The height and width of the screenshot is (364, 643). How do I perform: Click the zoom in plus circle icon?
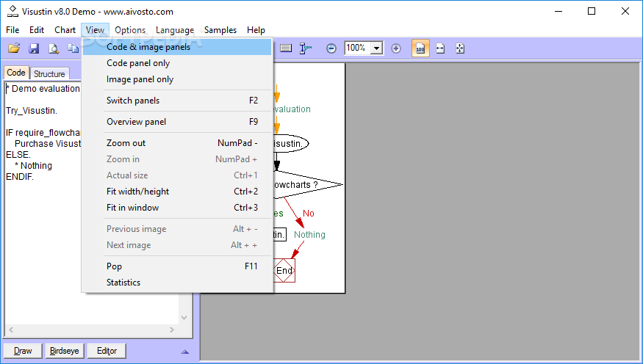tap(396, 48)
